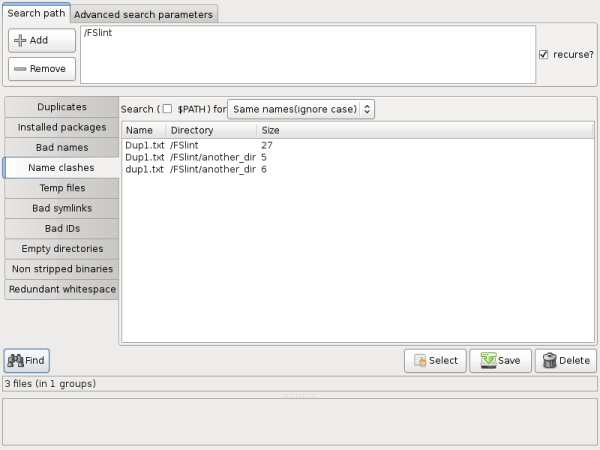The width and height of the screenshot is (600, 450).
Task: Show the Bad symlinks section
Action: (x=61, y=208)
